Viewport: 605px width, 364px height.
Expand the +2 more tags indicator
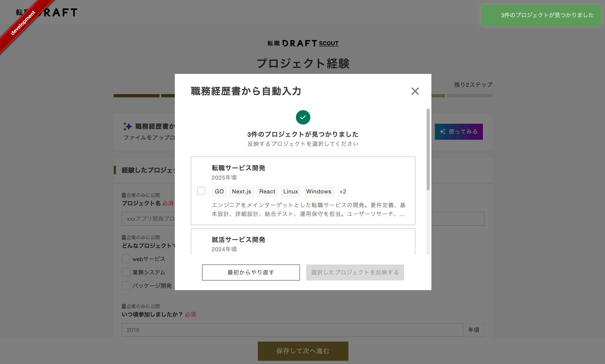coord(343,191)
